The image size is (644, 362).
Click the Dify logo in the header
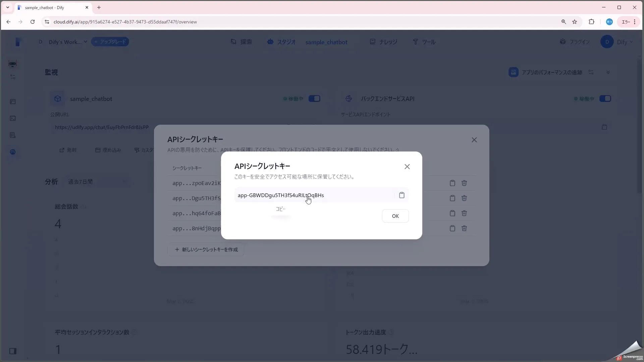(x=18, y=42)
